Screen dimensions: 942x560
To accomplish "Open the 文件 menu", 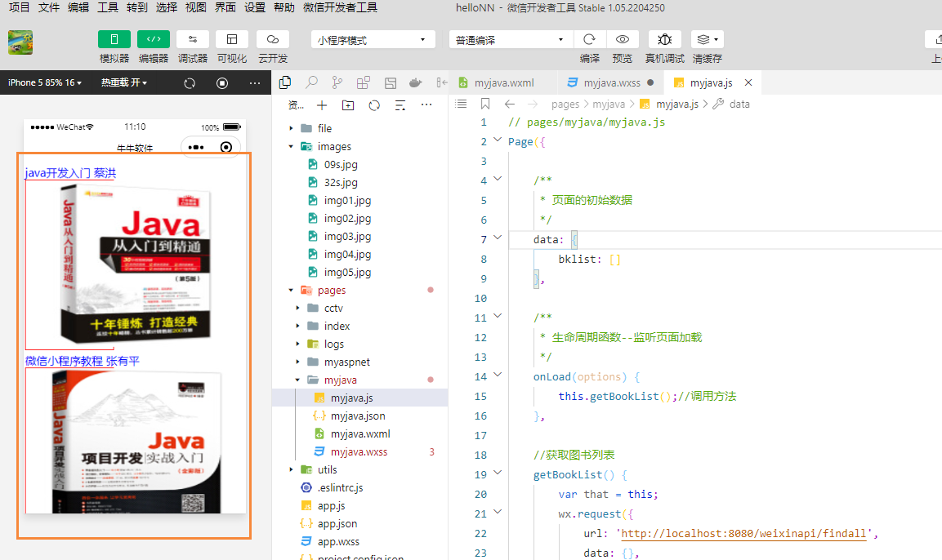I will point(49,7).
